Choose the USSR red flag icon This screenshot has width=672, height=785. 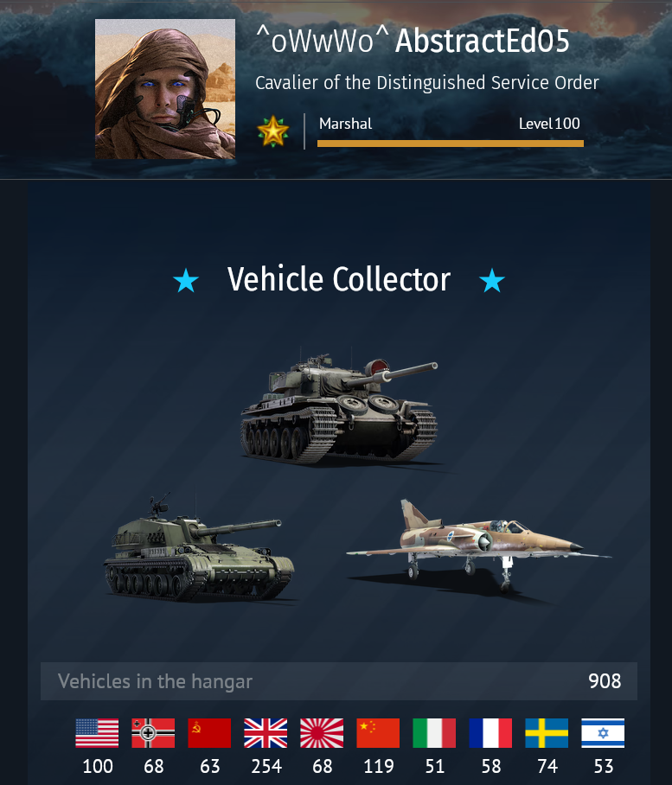209,733
